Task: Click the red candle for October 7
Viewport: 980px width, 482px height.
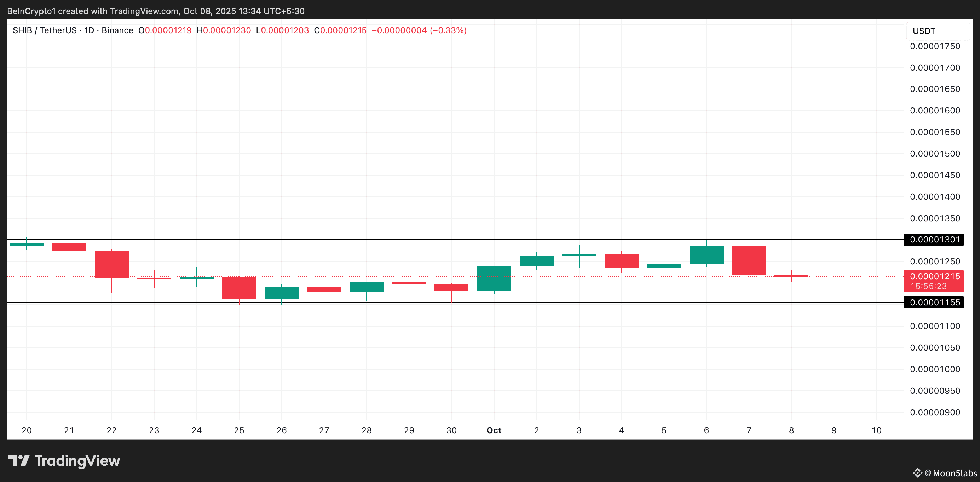Action: coord(749,261)
